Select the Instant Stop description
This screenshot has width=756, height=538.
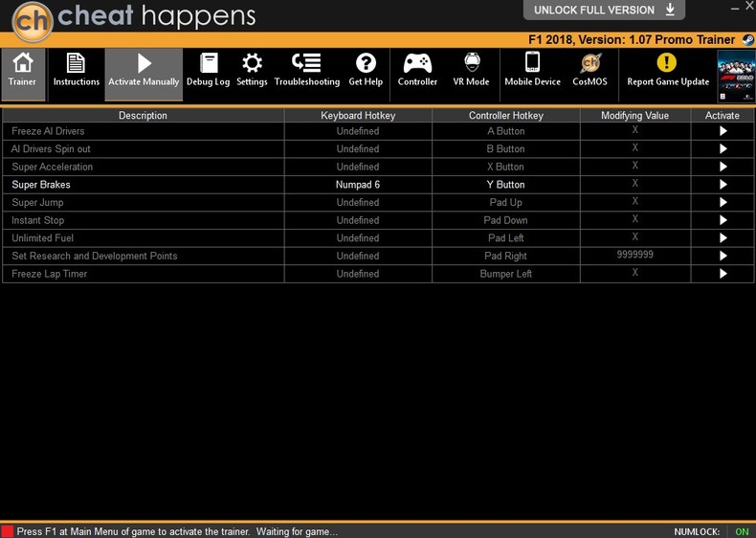(37, 220)
